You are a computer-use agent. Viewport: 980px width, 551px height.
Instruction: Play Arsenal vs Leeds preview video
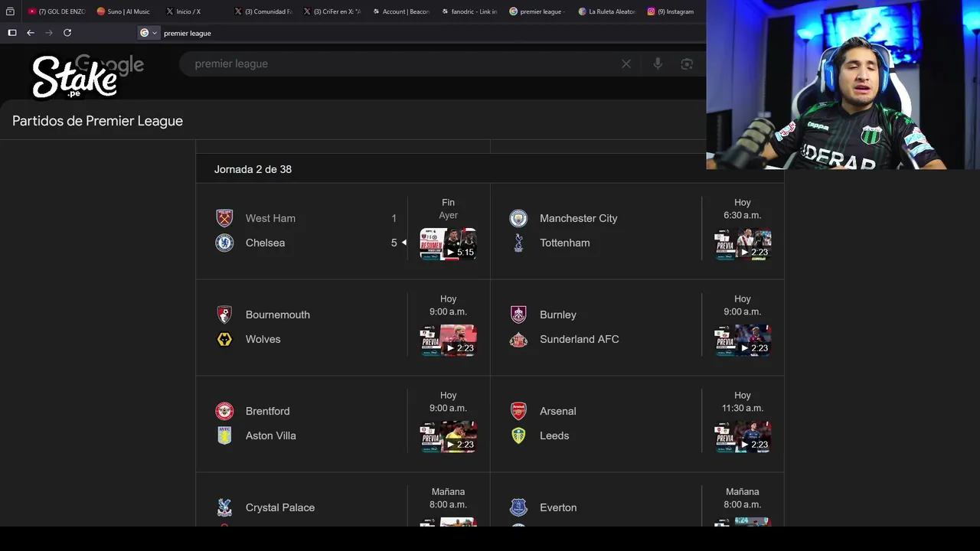click(x=743, y=437)
